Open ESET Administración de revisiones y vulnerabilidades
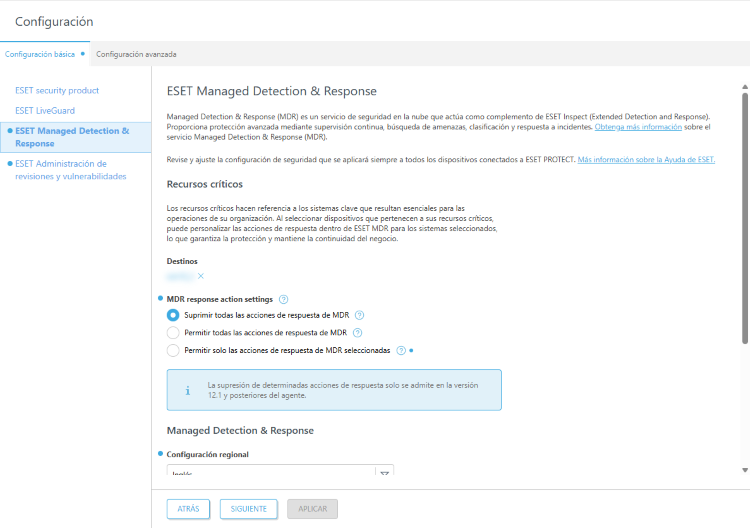 [70, 169]
